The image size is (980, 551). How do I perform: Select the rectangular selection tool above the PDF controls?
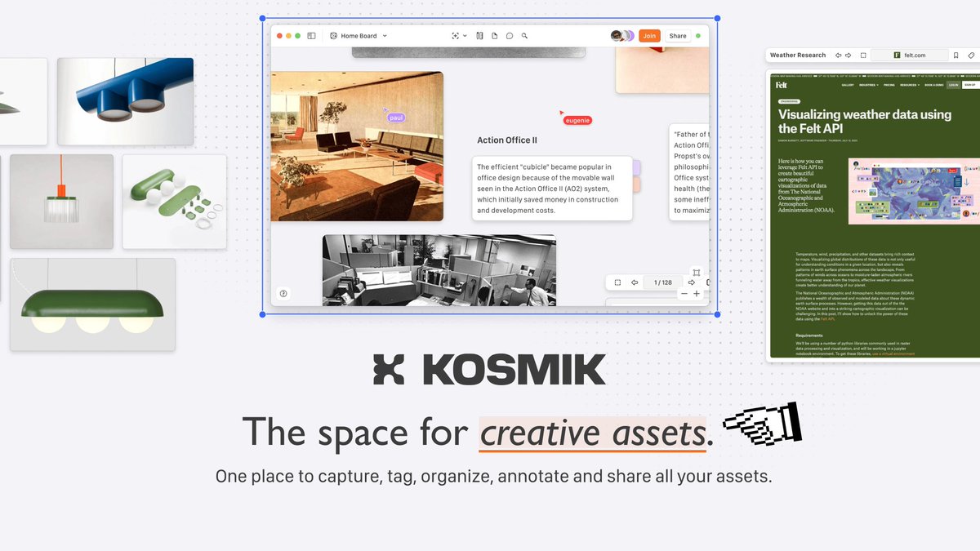[x=618, y=282]
